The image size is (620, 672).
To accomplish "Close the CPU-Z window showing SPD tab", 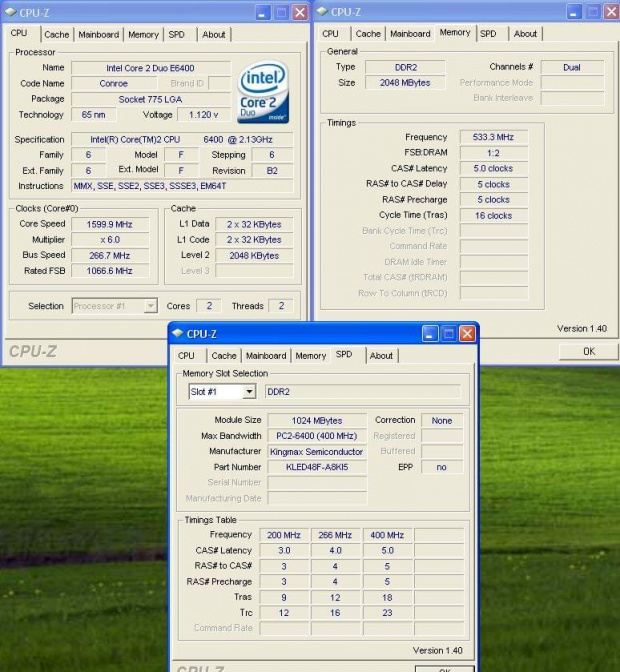I will click(467, 334).
